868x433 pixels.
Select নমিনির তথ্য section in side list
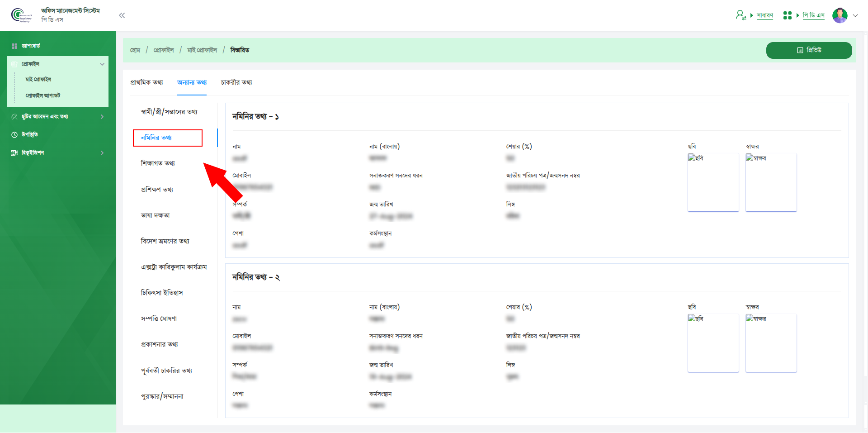tap(156, 138)
